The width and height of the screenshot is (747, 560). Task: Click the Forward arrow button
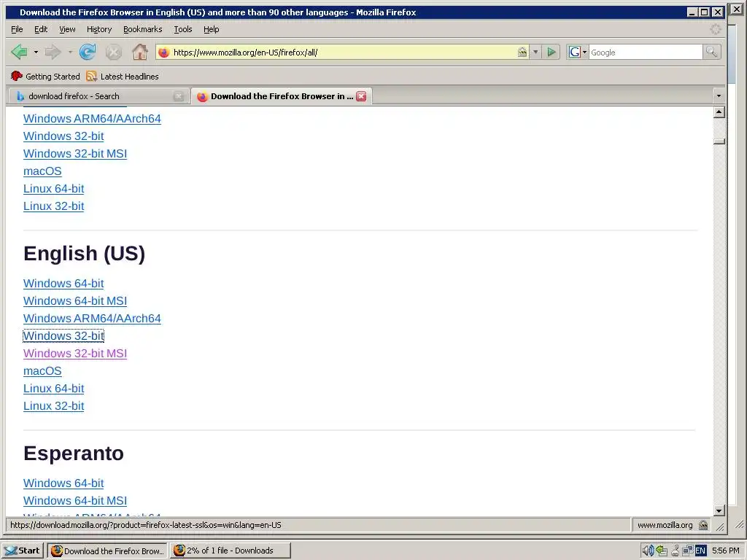point(53,52)
